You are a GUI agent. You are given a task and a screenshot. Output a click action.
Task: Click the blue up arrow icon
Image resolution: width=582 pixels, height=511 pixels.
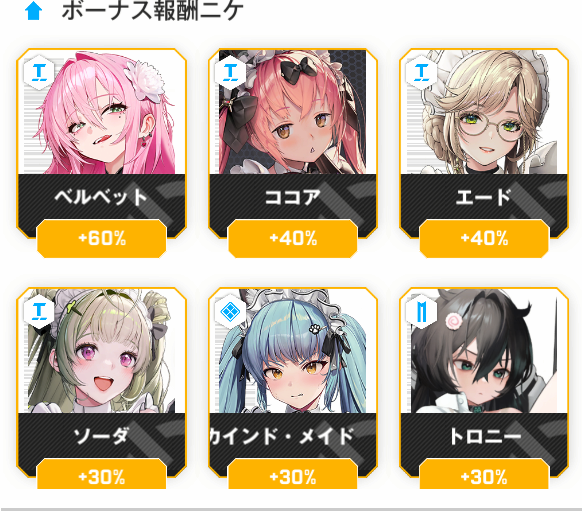point(33,11)
